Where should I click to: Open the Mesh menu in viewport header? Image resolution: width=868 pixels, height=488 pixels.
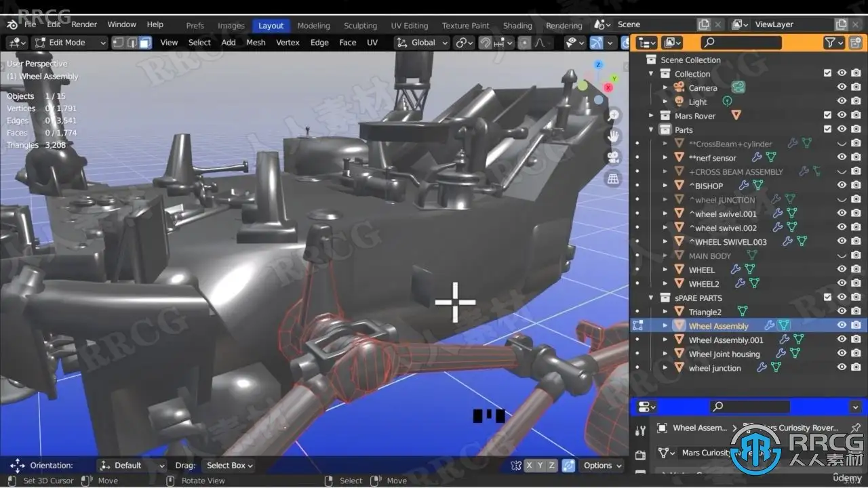coord(256,43)
